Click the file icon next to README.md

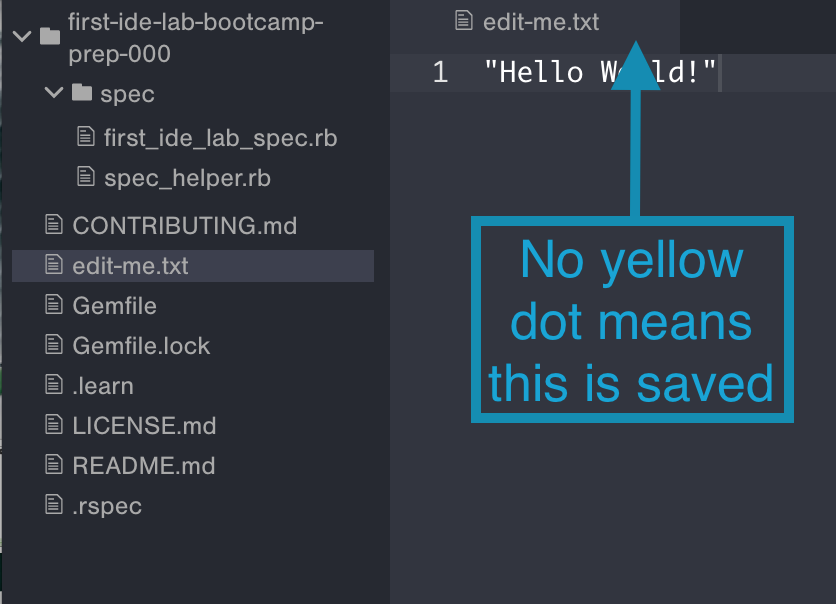point(53,465)
